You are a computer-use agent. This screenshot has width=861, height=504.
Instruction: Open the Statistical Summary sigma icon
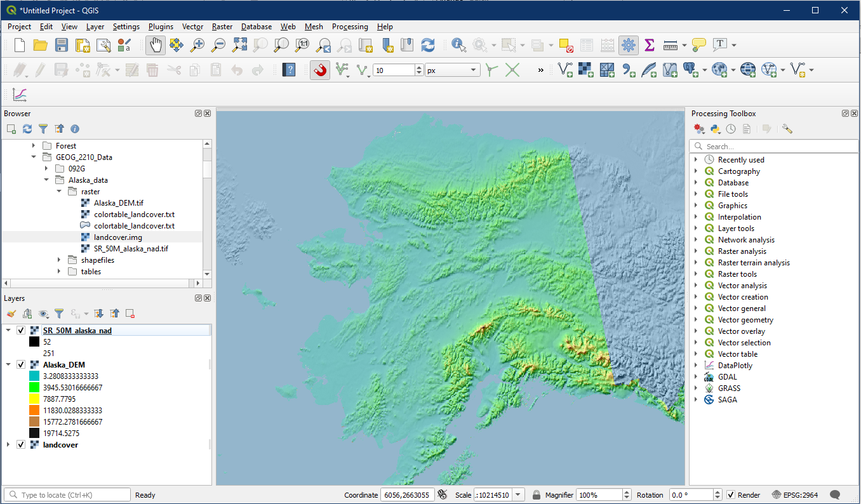coord(649,45)
